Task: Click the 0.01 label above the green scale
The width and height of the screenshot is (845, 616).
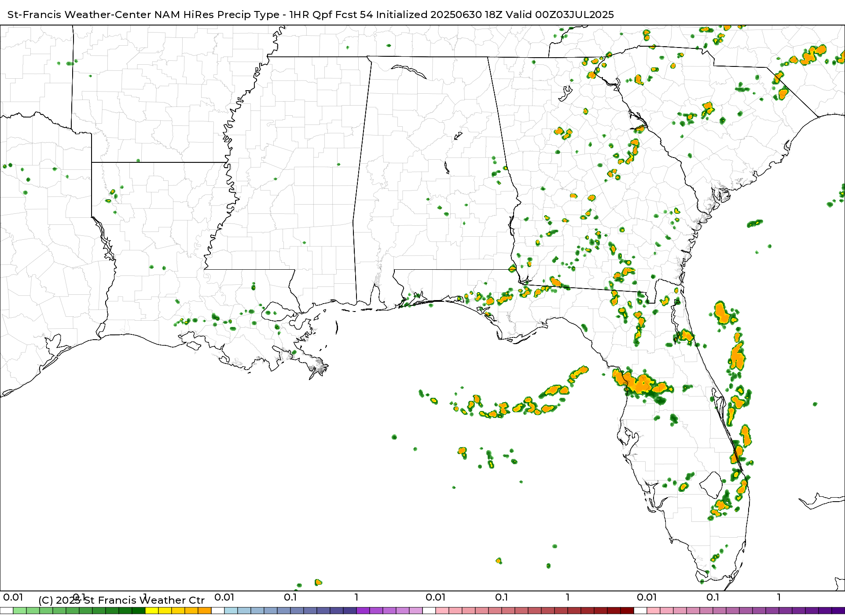Action: 13,597
